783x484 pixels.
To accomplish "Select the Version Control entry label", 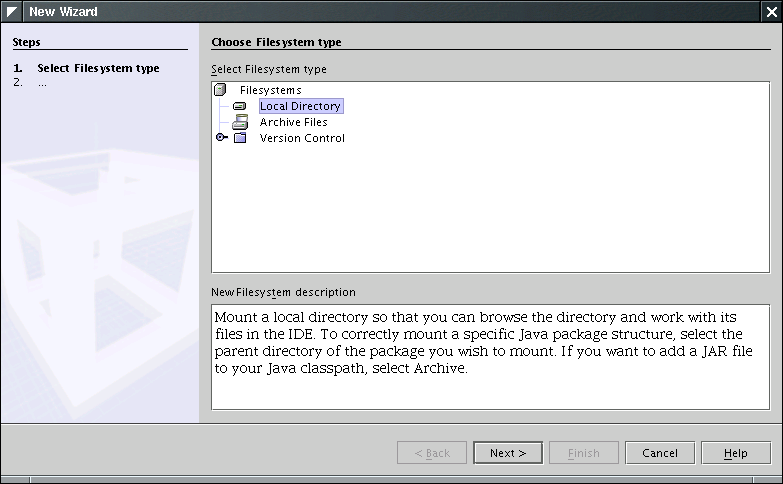I will coord(302,138).
